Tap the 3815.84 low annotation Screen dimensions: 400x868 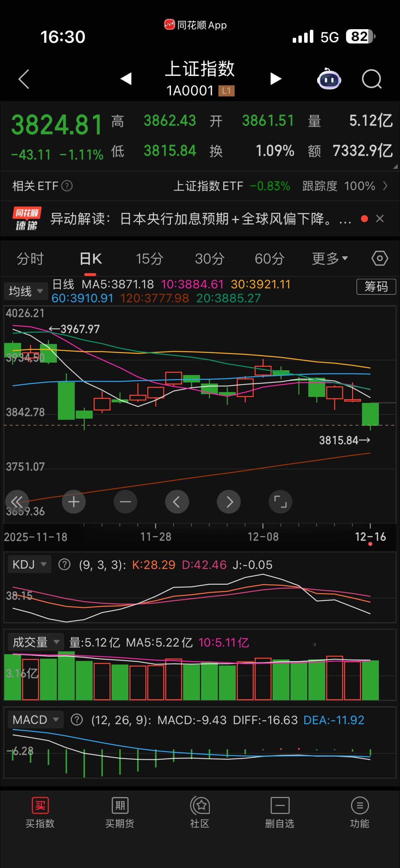(345, 440)
